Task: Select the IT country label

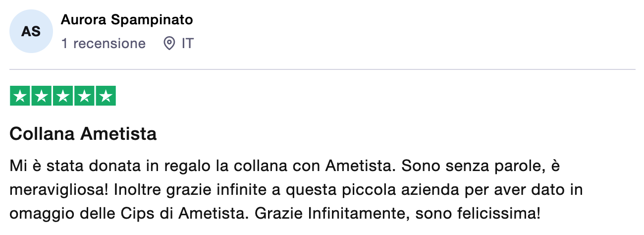Action: click(188, 44)
